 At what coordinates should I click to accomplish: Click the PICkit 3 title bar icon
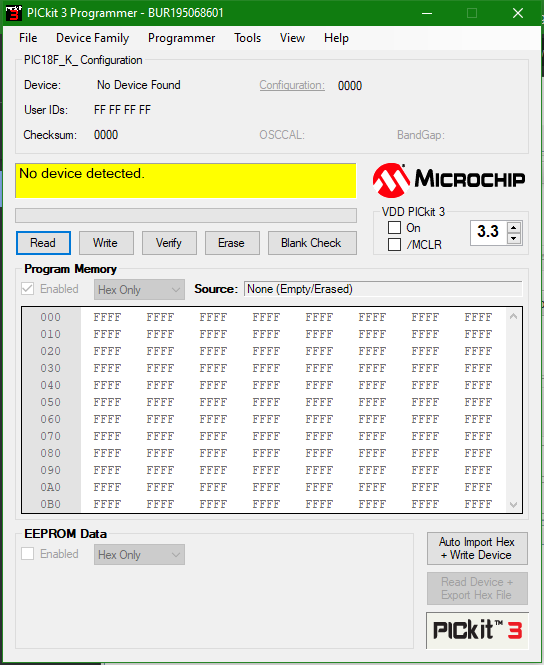tap(14, 13)
